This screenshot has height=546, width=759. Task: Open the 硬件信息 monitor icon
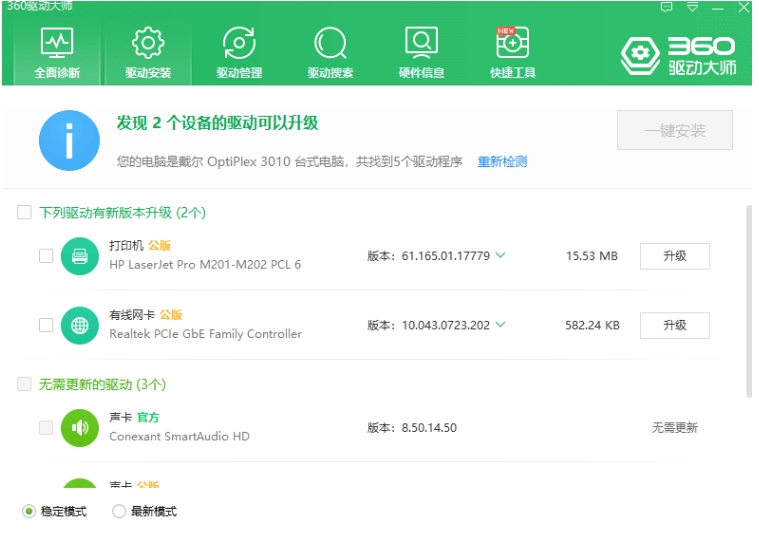[x=421, y=43]
